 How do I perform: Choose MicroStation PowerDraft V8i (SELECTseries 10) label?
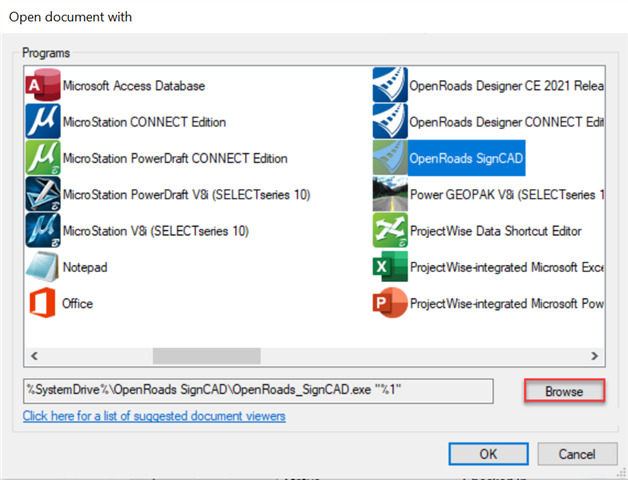(187, 195)
